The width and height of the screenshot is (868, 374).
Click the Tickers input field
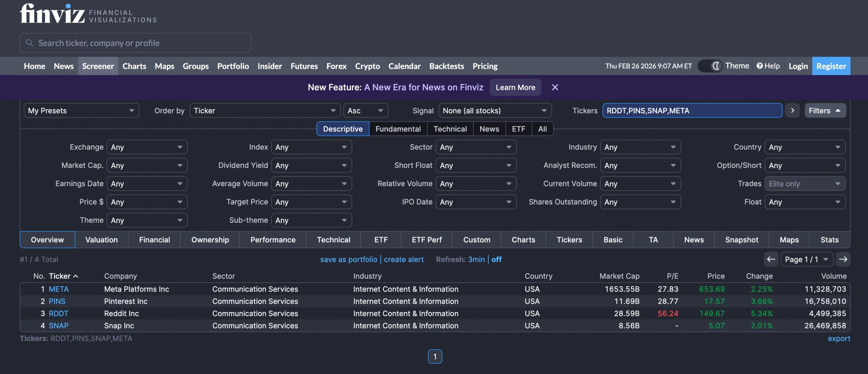tap(692, 111)
